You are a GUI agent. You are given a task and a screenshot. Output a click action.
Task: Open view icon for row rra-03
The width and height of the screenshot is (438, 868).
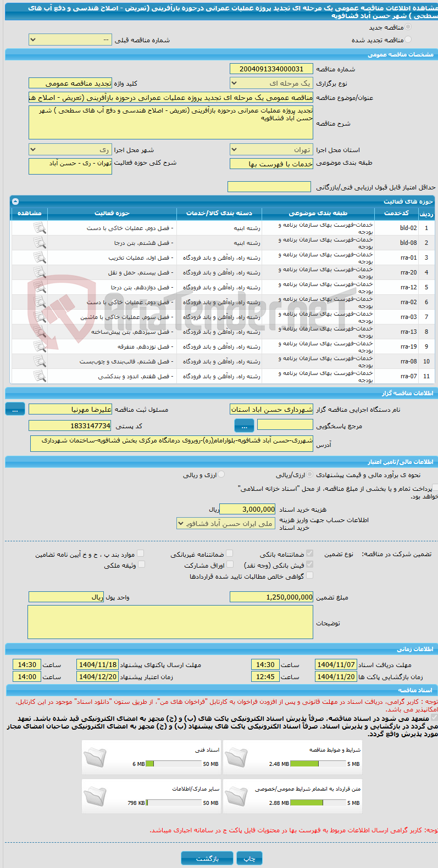(40, 317)
